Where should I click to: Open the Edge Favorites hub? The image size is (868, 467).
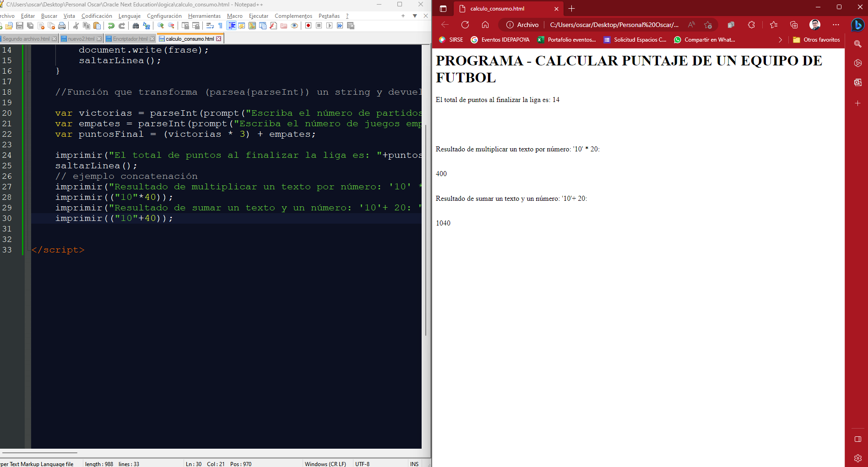(774, 25)
